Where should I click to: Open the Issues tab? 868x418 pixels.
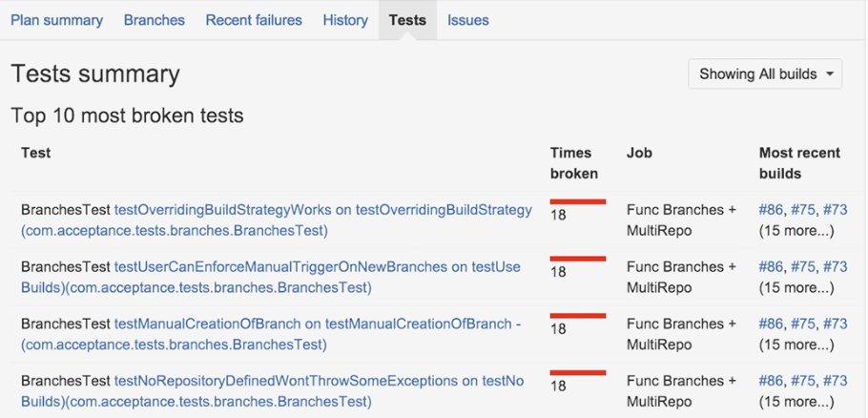468,20
